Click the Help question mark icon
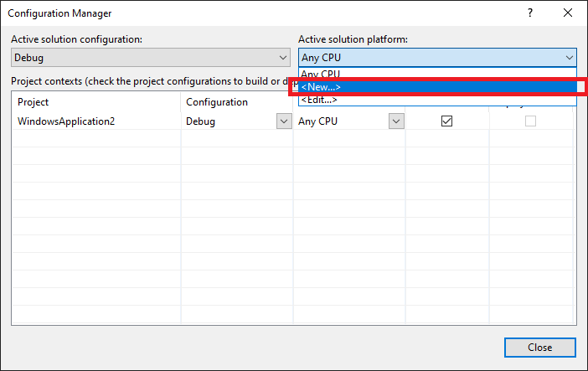588x371 pixels. tap(529, 13)
